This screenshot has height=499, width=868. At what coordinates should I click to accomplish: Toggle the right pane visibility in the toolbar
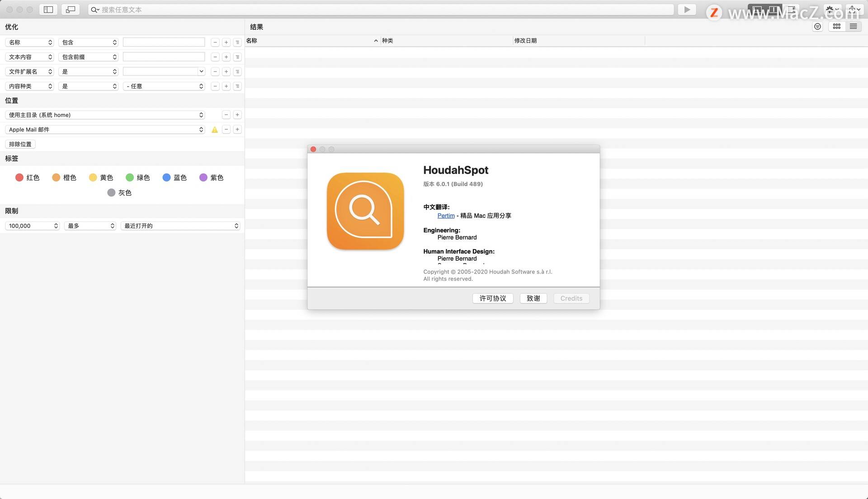(791, 9)
